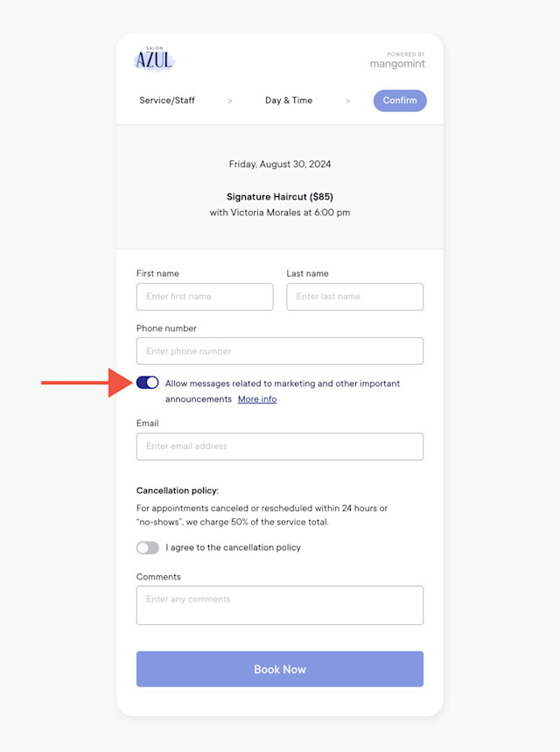The width and height of the screenshot is (560, 752).
Task: Click the Salon Azul logo
Action: point(154,59)
